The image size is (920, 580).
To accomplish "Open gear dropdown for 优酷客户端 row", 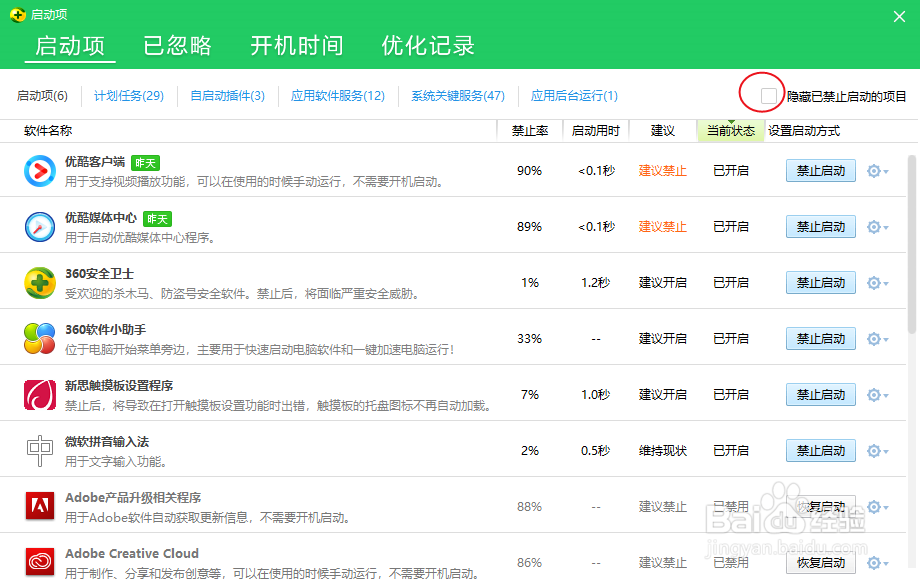I will pyautogui.click(x=877, y=171).
